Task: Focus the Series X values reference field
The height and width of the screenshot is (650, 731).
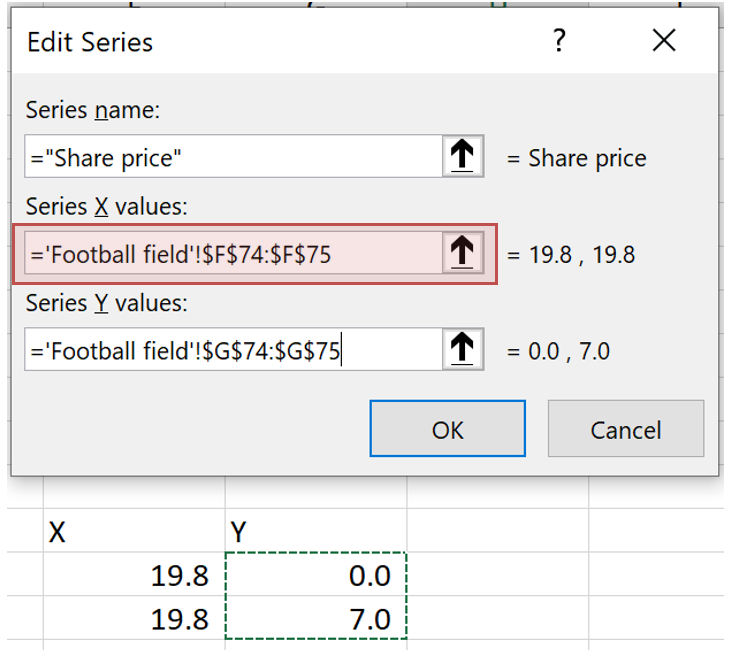Action: pos(232,254)
